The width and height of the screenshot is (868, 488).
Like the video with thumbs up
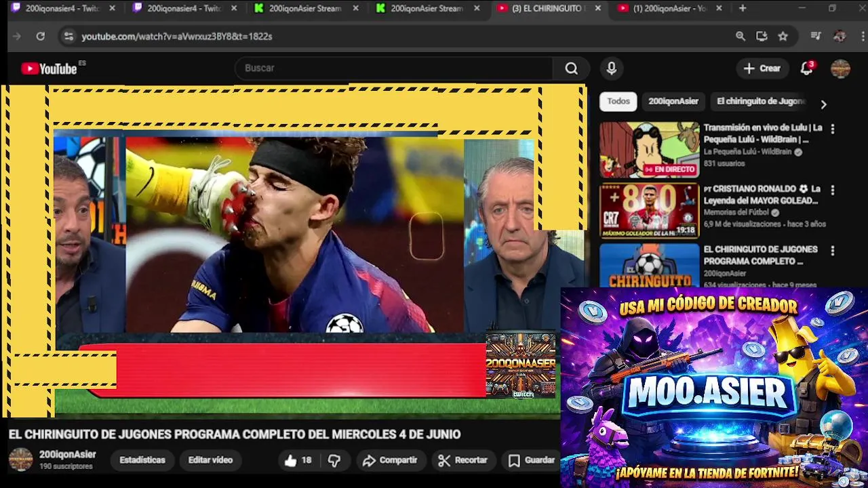click(x=298, y=460)
